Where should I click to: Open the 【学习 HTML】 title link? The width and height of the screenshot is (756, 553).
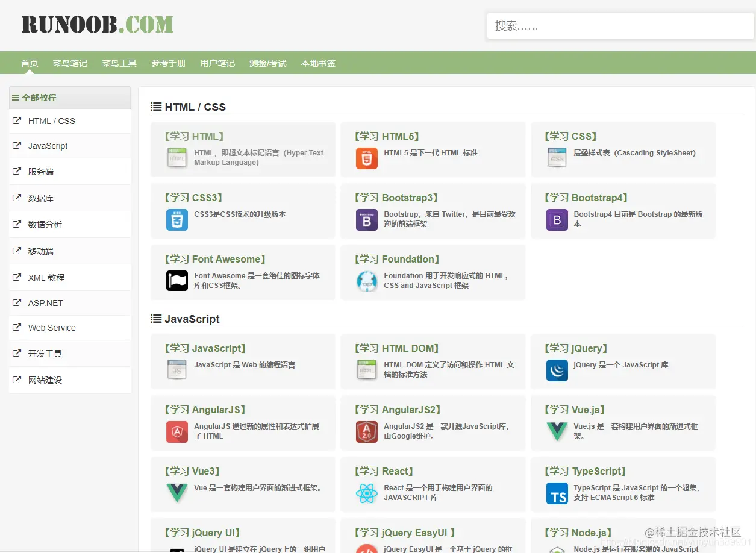194,136
